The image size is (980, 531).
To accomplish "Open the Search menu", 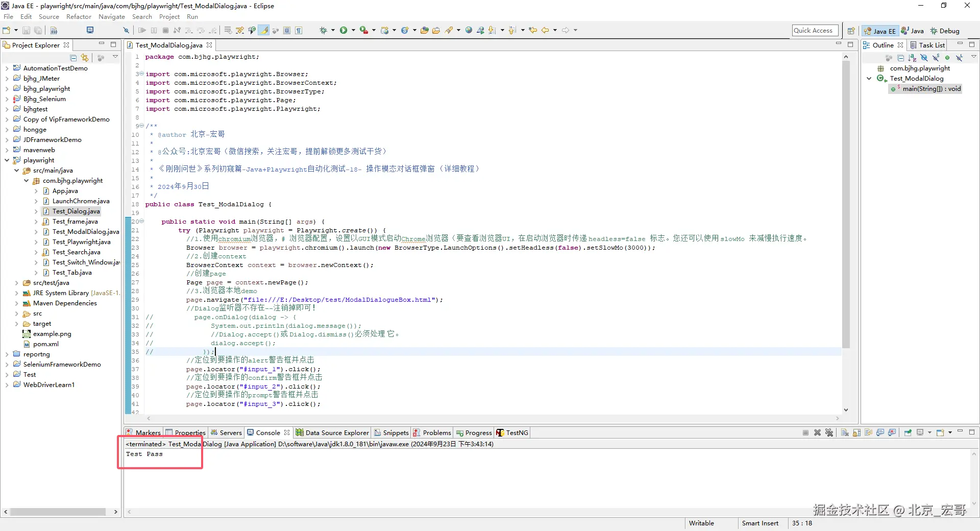I will point(142,17).
